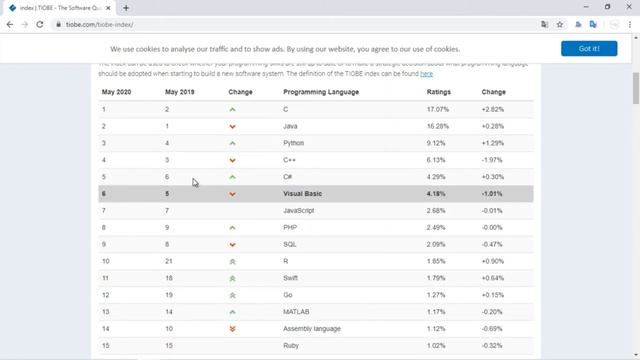Click the up arrow in the PHP row
The width and height of the screenshot is (640, 360).
click(x=232, y=228)
